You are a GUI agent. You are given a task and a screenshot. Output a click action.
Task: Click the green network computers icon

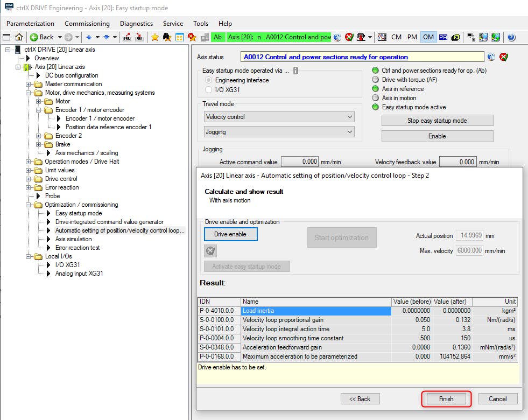(x=496, y=37)
